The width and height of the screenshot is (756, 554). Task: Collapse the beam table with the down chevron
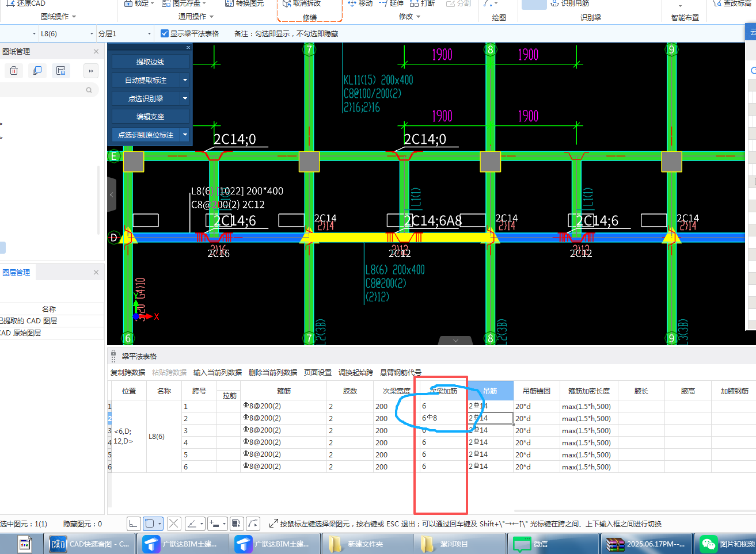455,341
